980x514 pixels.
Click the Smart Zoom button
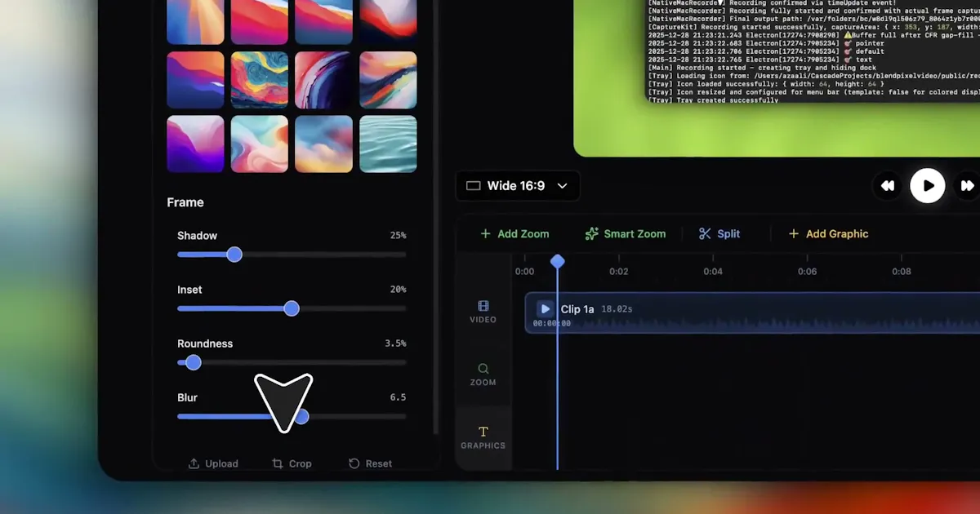626,234
